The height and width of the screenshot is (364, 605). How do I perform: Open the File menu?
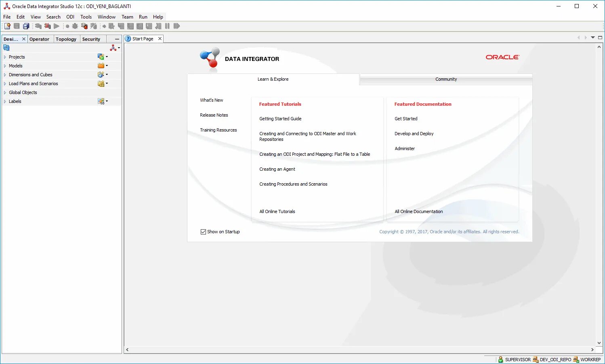7,17
